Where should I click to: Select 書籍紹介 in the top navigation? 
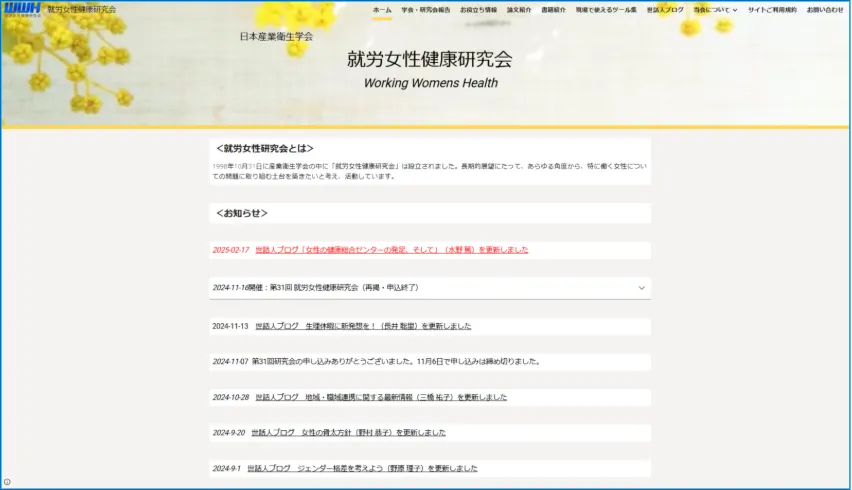click(x=553, y=10)
